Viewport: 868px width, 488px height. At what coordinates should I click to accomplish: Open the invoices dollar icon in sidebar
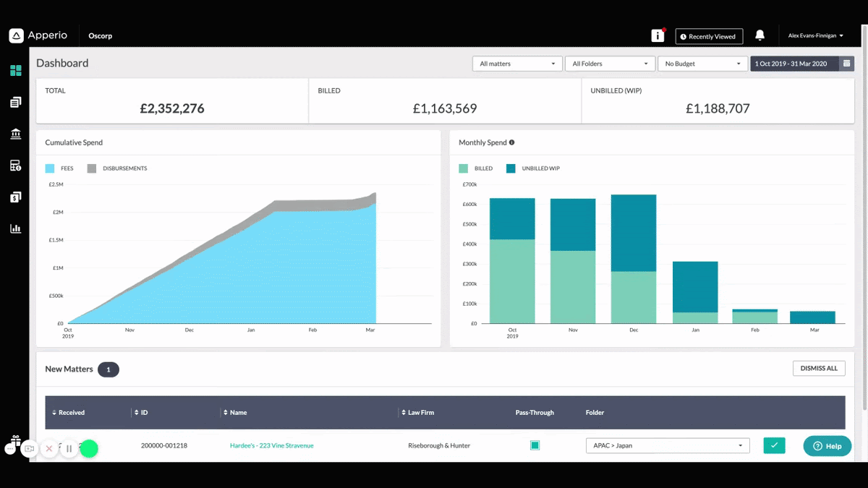[x=15, y=197]
